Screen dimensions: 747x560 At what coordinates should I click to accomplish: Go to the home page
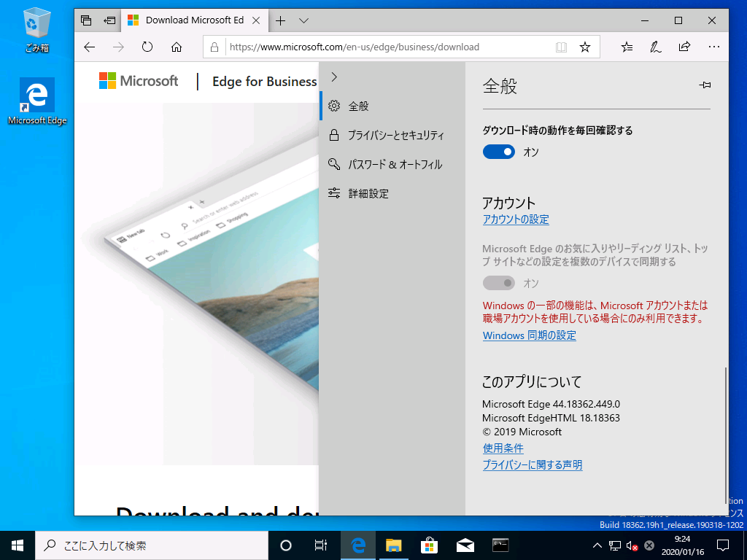coord(177,47)
